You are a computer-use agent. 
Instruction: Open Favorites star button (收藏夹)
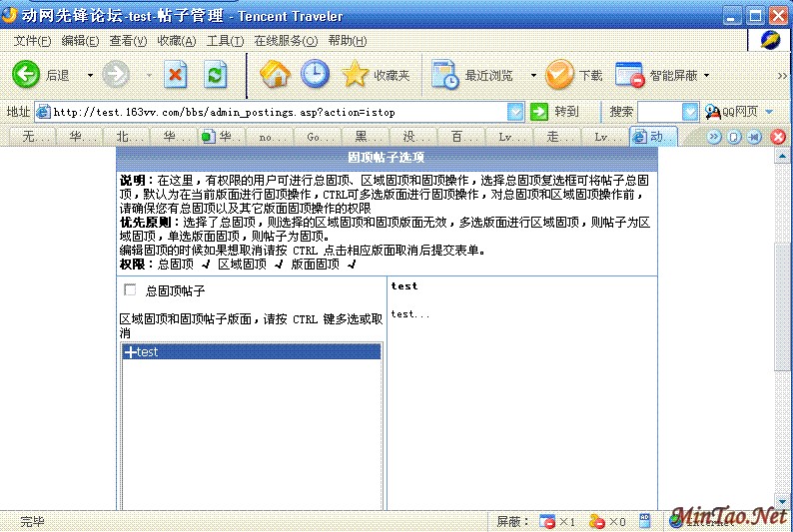pyautogui.click(x=357, y=75)
